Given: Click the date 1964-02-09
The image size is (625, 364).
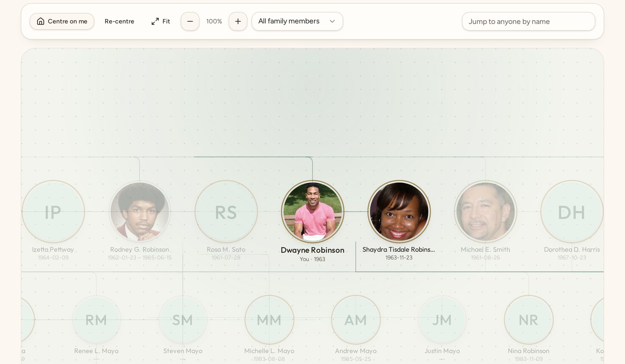Looking at the screenshot, I should pos(53,257).
